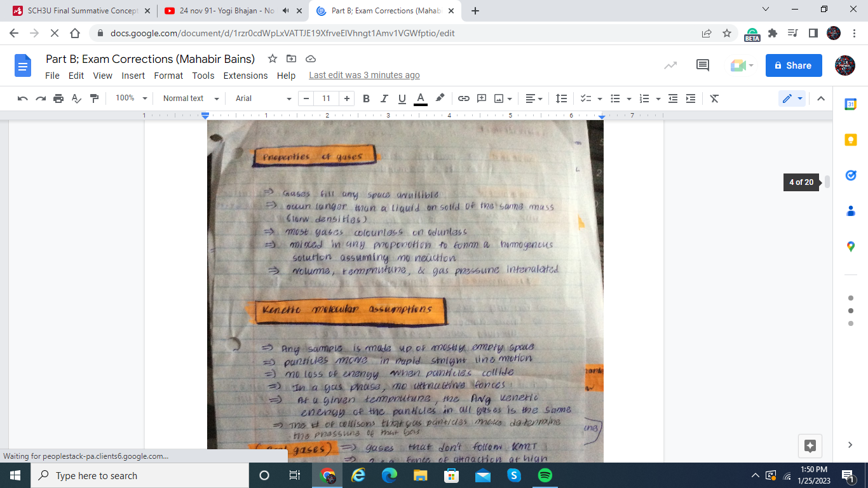Click the Insert link icon
This screenshot has height=488, width=868.
[x=464, y=98]
